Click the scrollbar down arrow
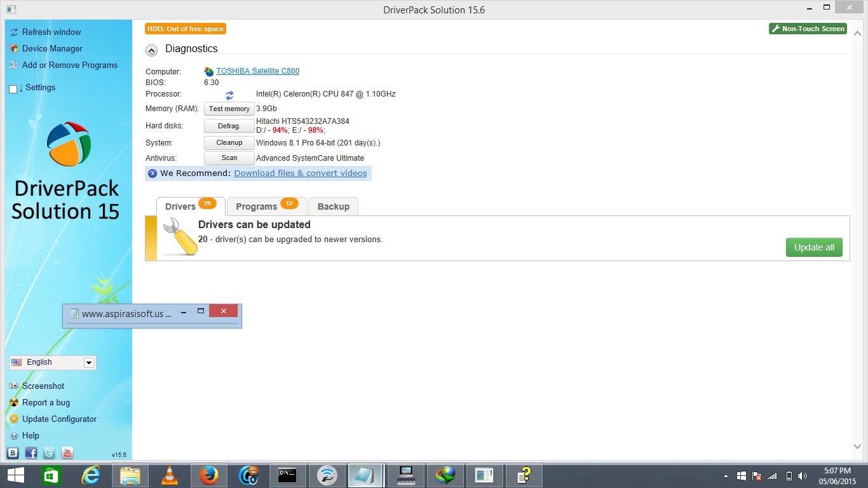 (858, 447)
